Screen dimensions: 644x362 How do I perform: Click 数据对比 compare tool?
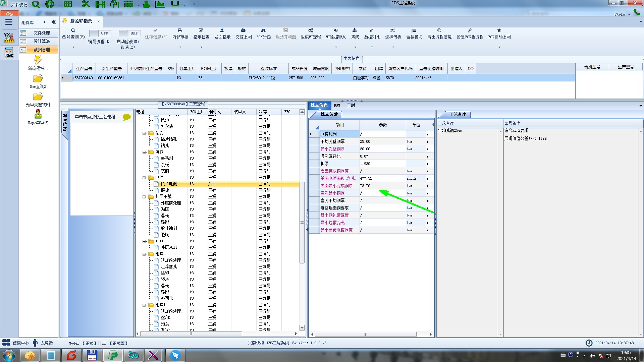tap(372, 34)
